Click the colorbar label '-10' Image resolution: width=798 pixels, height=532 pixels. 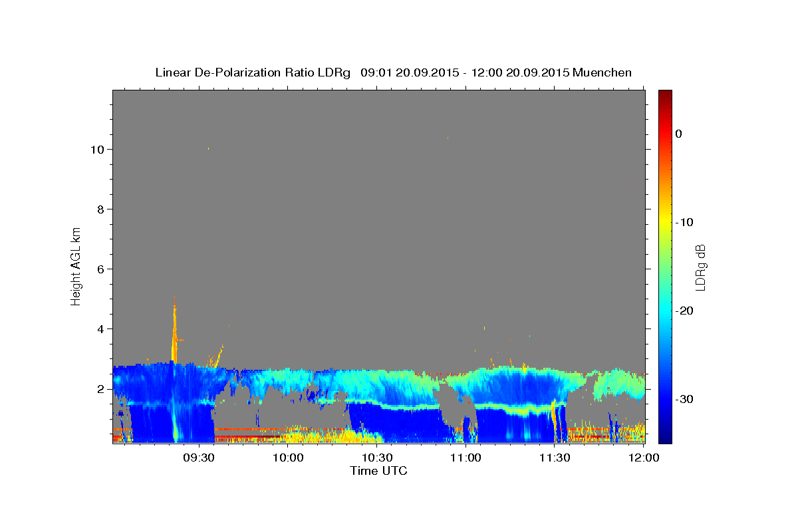[x=685, y=222]
